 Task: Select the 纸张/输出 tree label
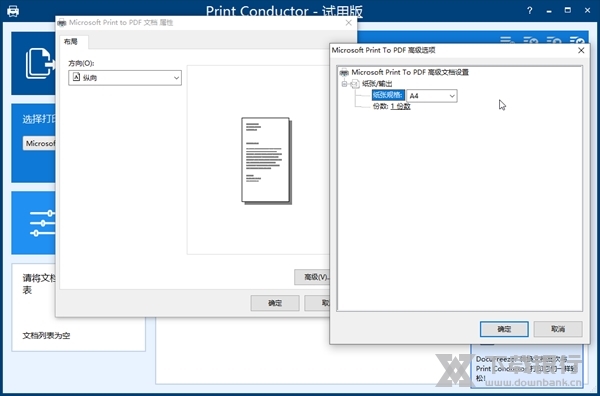377,84
